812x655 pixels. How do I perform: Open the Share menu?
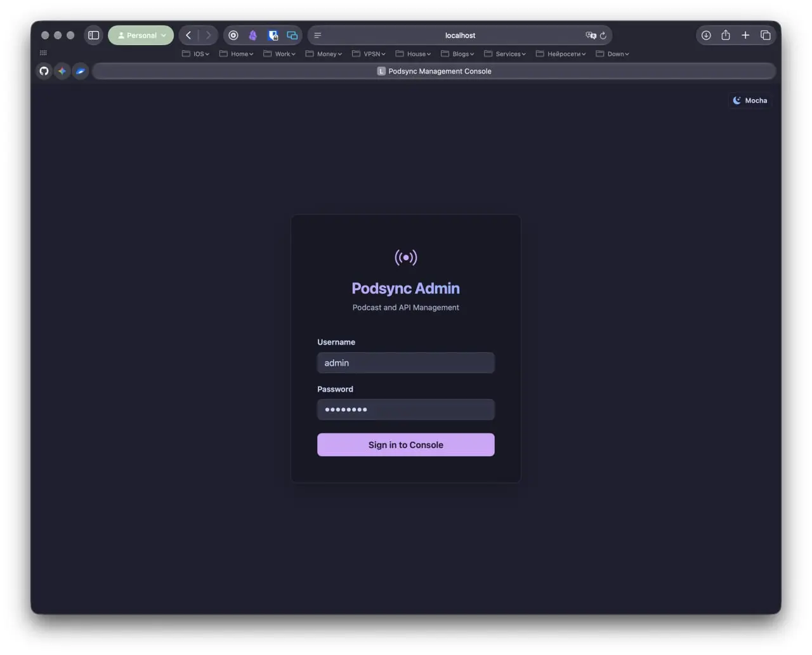click(726, 36)
